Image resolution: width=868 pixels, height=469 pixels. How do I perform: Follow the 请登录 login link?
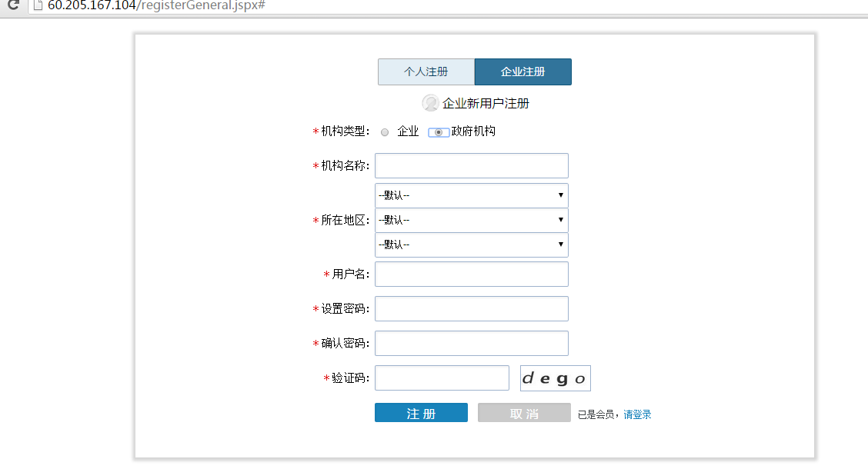click(637, 414)
